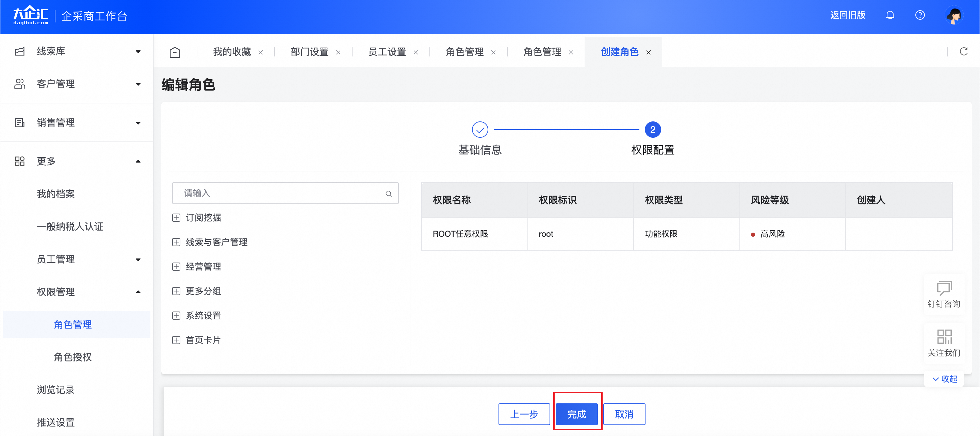Viewport: 980px width, 436px height.
Task: Switch to the 部门设置 tab
Action: click(x=309, y=52)
